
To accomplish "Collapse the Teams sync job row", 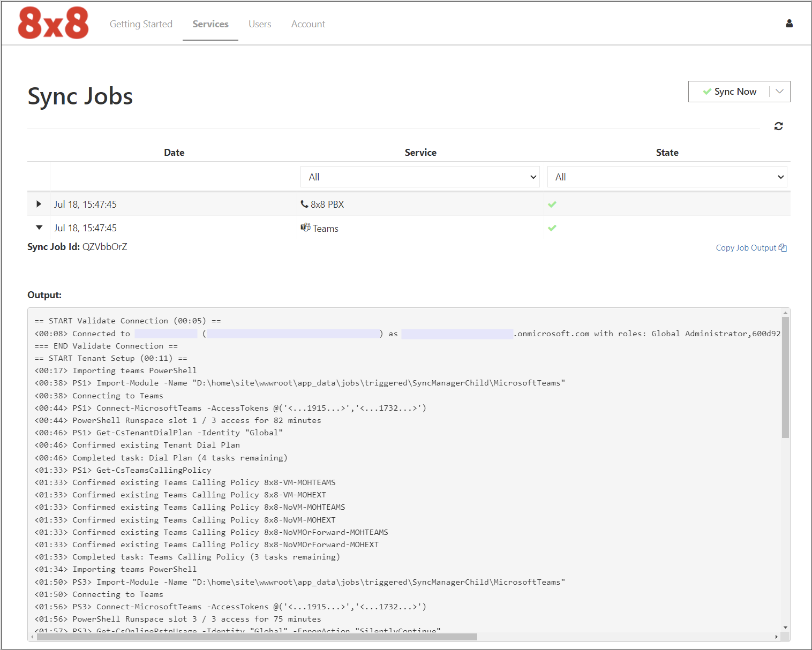I will 38,227.
